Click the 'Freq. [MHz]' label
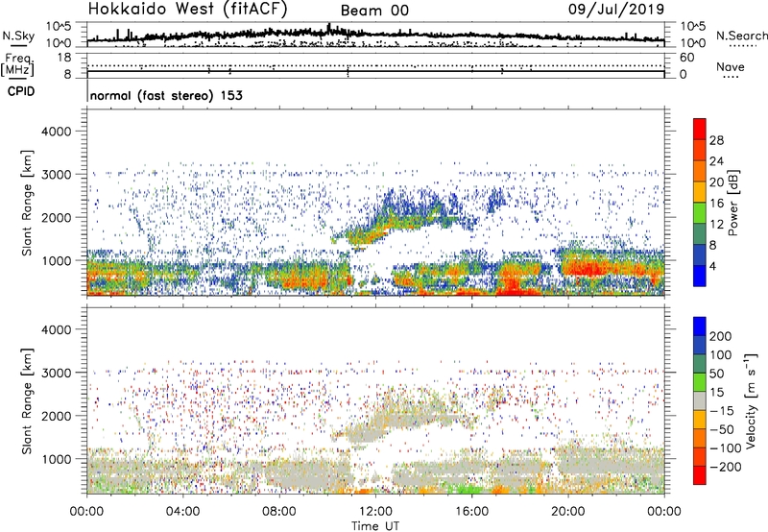The height and width of the screenshot is (532, 768). [17, 65]
